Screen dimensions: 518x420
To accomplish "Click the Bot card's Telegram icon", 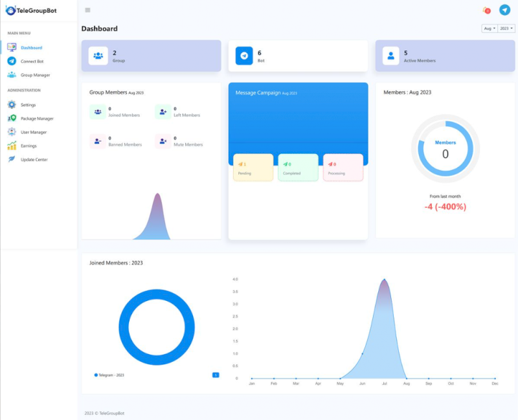I will click(244, 56).
